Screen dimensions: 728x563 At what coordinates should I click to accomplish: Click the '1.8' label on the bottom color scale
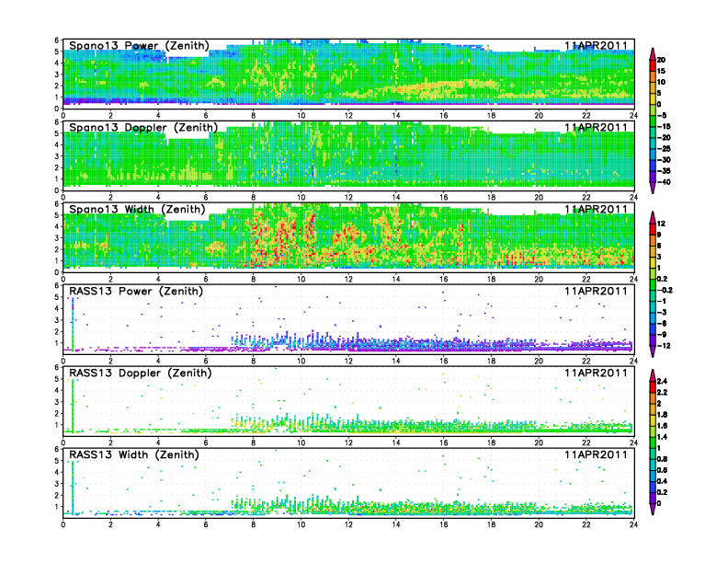tap(662, 414)
